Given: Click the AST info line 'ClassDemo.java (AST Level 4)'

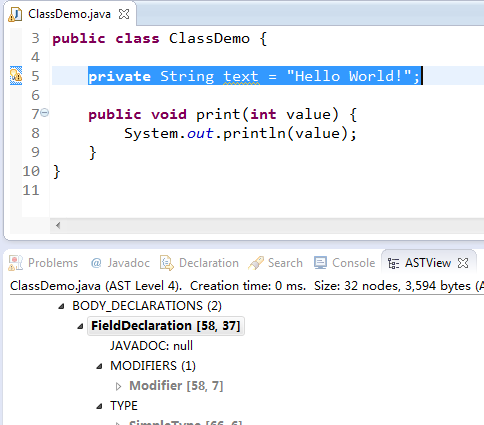Looking at the screenshot, I should tap(96, 286).
